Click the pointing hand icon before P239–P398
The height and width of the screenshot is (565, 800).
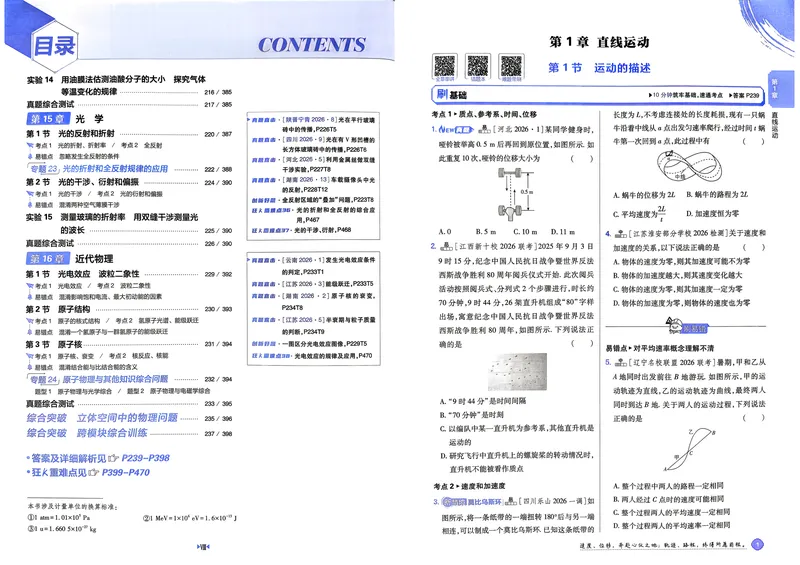pos(113,458)
